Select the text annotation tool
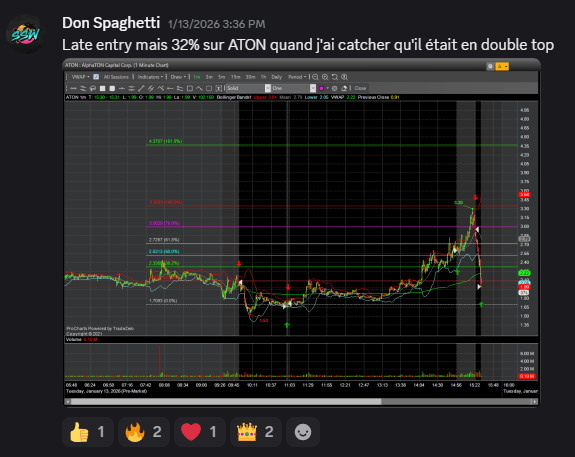This screenshot has height=457, width=575. tap(219, 88)
